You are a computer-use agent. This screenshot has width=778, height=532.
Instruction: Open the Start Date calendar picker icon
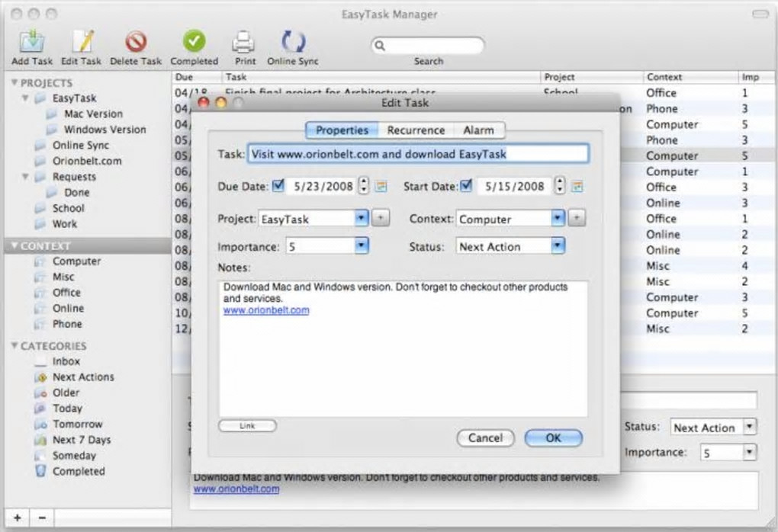pos(577,187)
